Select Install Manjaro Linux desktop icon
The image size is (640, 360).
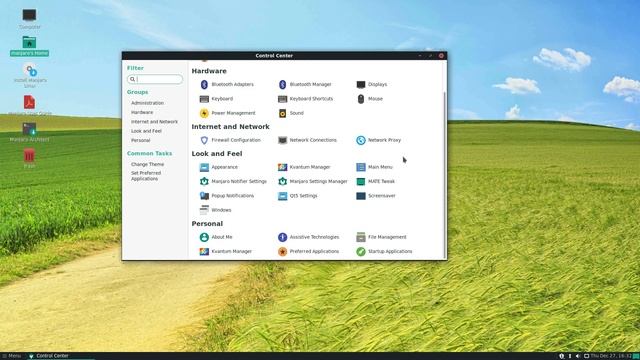tap(30, 76)
